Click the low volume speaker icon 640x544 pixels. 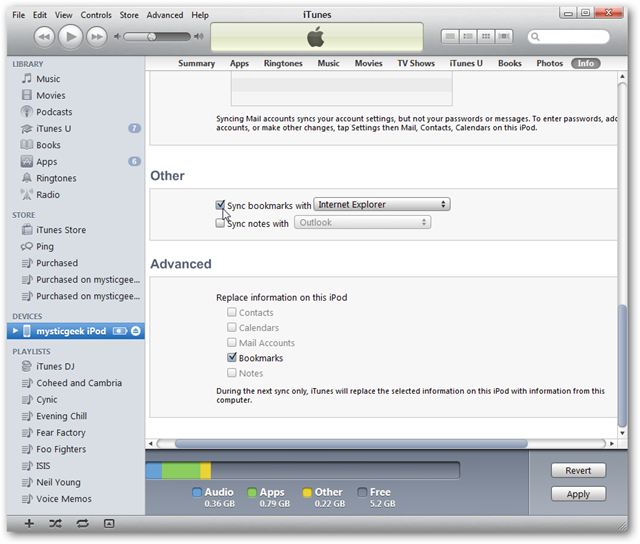[118, 37]
